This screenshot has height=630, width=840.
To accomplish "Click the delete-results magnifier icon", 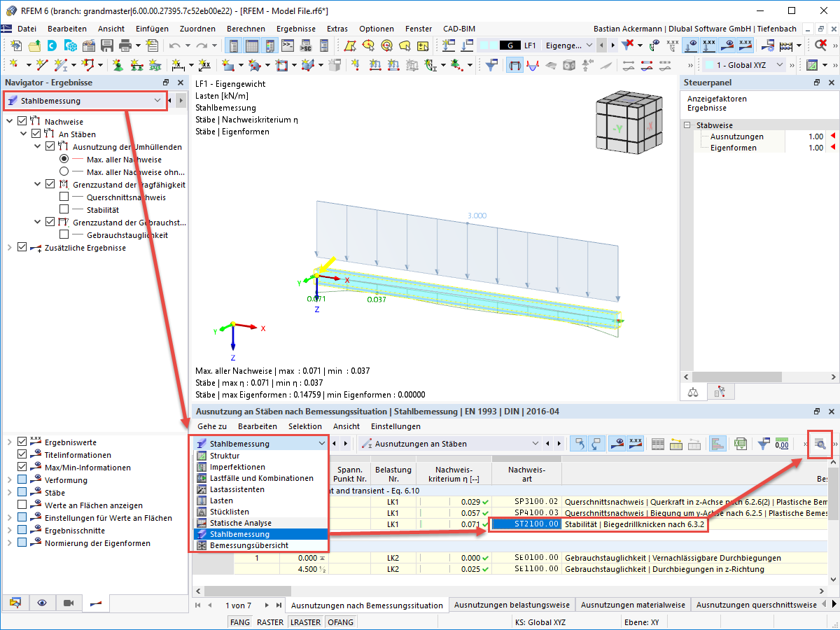I will coord(820,45).
